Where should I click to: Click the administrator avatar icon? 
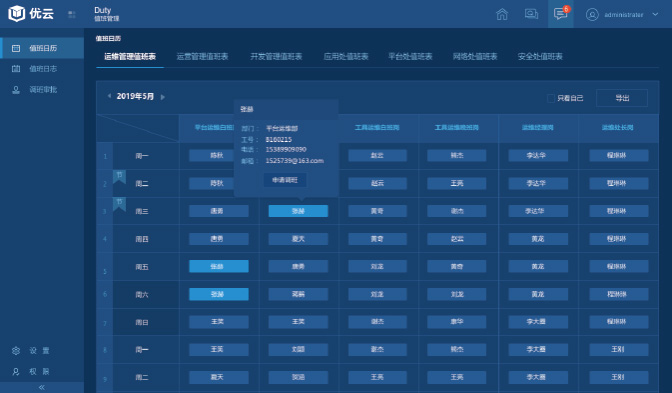point(592,15)
